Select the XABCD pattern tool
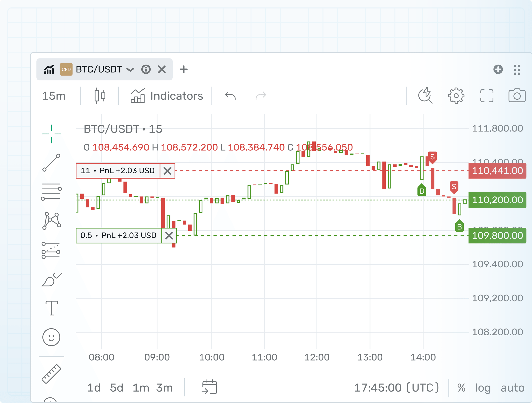The image size is (532, 403). [x=52, y=221]
